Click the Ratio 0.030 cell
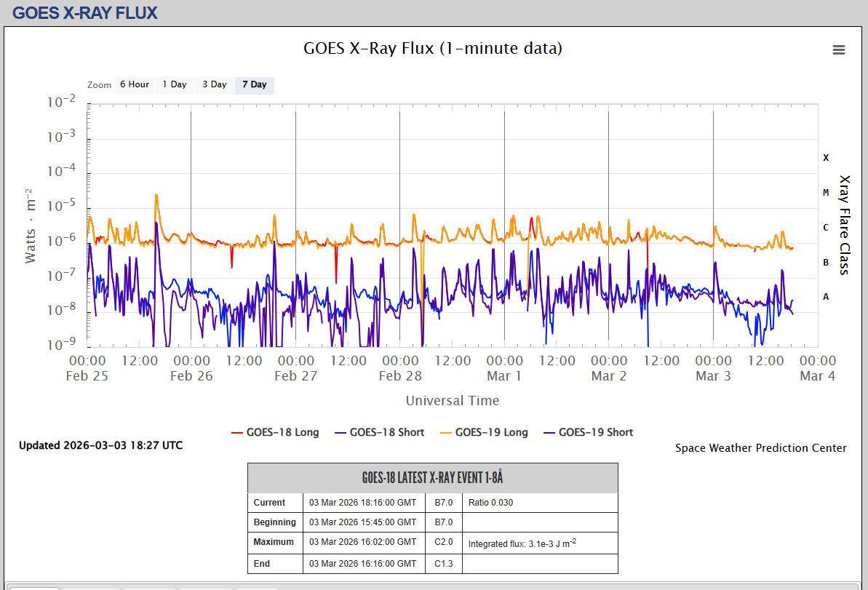This screenshot has width=868, height=590. [491, 503]
